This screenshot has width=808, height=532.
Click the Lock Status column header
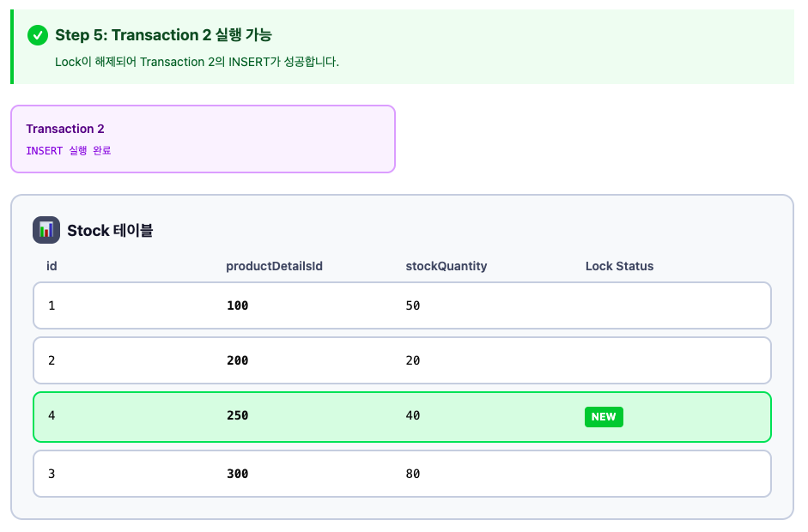[619, 266]
